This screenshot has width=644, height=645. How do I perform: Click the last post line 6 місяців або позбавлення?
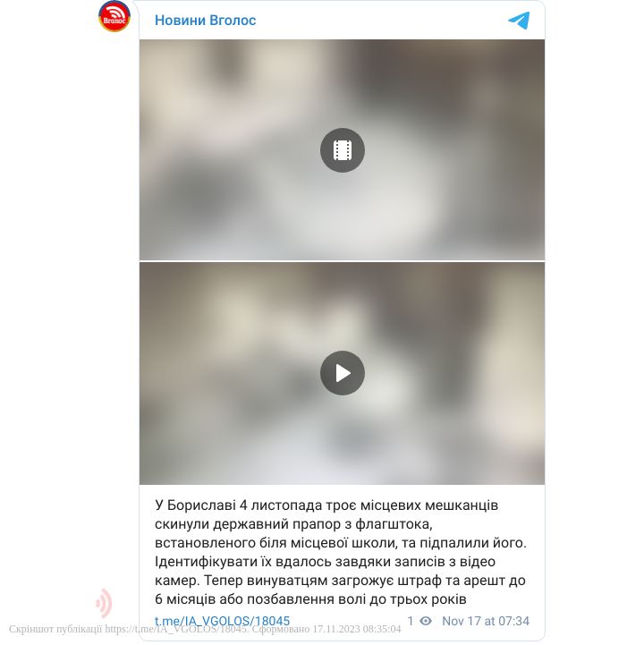310,599
